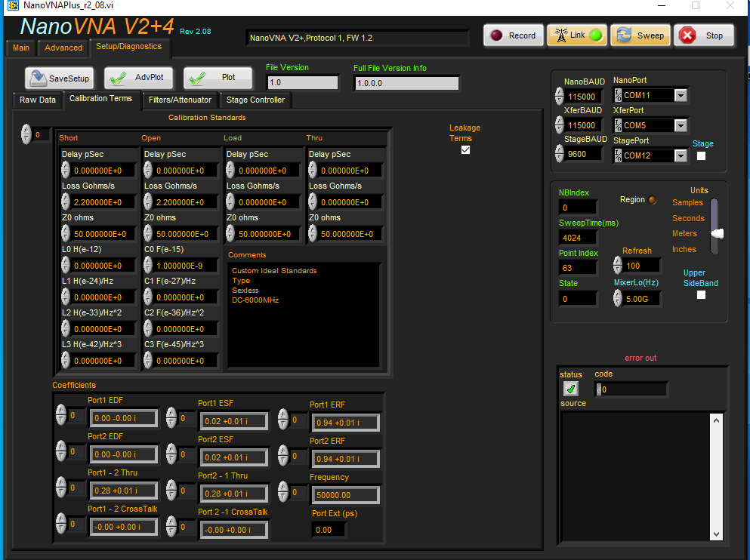The height and width of the screenshot is (560, 750).
Task: Open the NanoPort COM11 dropdown
Action: [681, 96]
